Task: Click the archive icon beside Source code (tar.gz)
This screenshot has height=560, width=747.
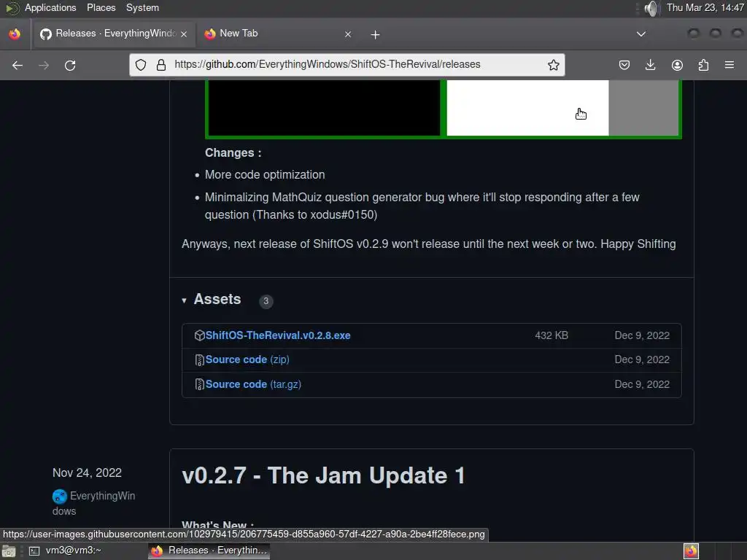Action: 200,384
